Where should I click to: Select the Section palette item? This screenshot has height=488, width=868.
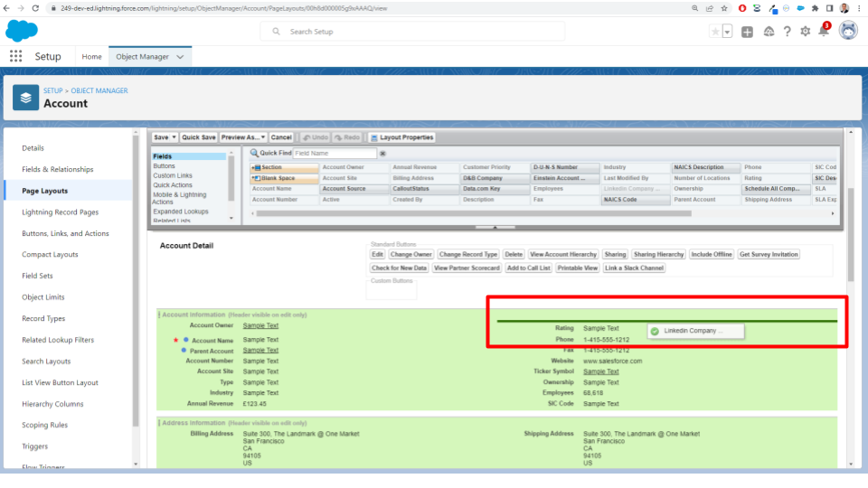pos(284,167)
